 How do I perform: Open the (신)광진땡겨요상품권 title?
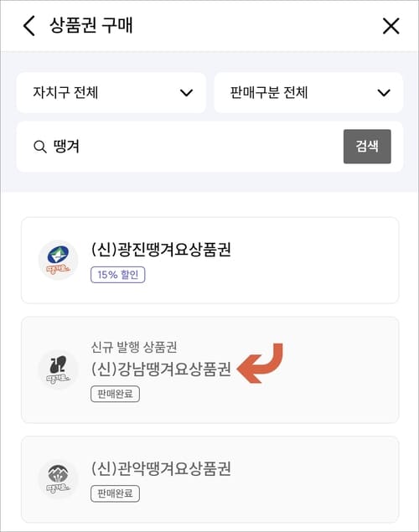(161, 250)
